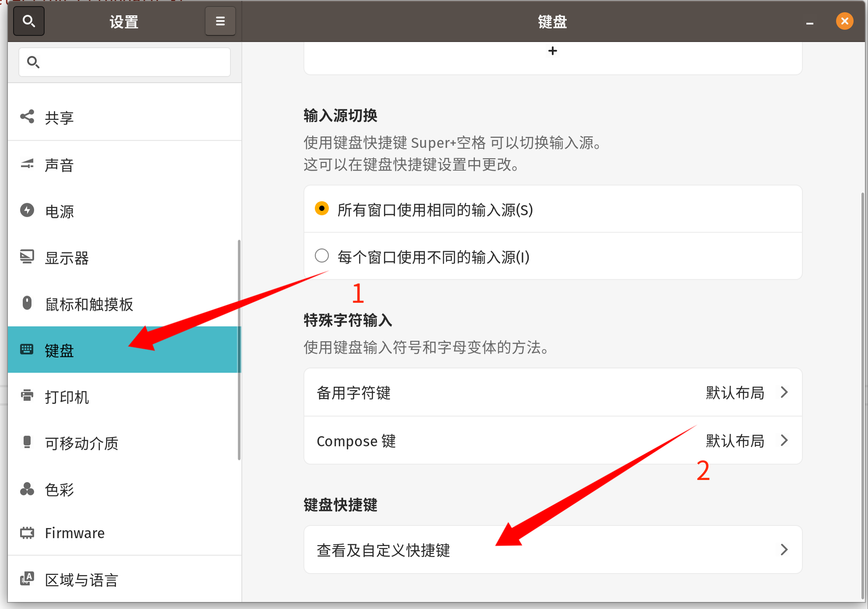Click the display icon beside 显示器
This screenshot has height=609, width=868.
(27, 257)
